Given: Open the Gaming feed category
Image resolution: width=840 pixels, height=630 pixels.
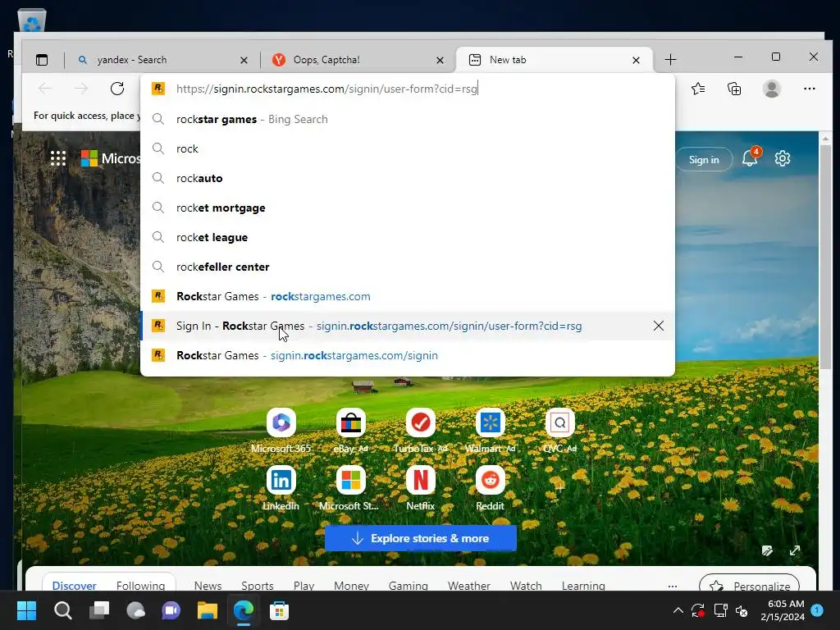Looking at the screenshot, I should (409, 586).
